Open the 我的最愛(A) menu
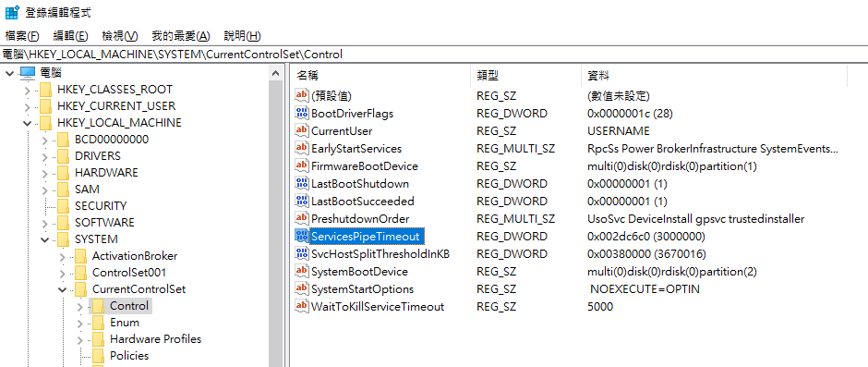Viewport: 868px width, 367px height. tap(181, 36)
